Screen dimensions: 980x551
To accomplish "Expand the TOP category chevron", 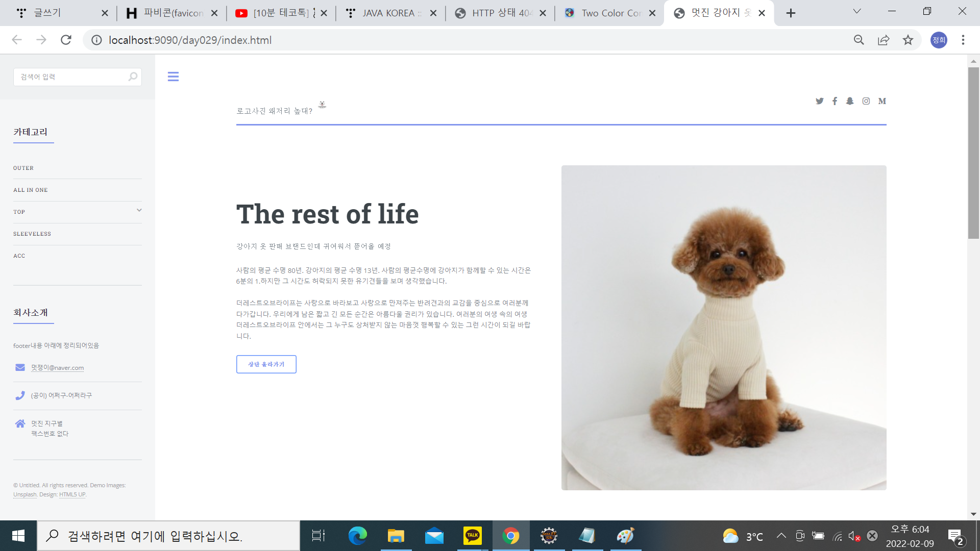I will coord(139,210).
